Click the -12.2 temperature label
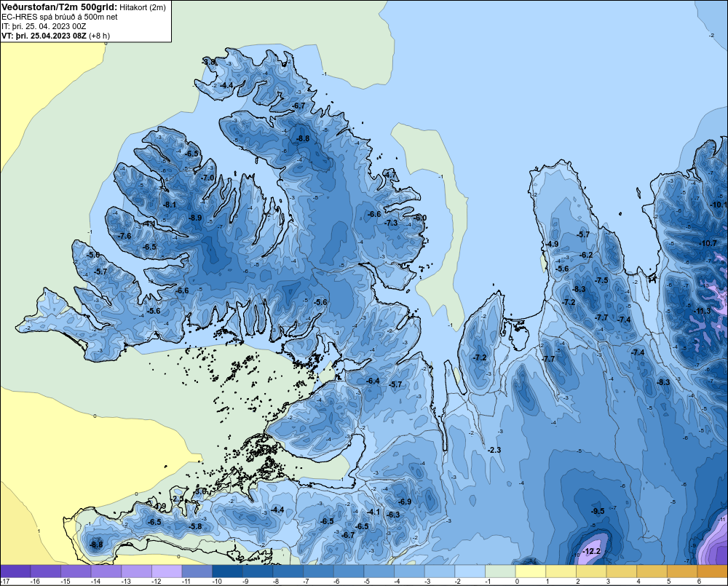 pos(591,552)
